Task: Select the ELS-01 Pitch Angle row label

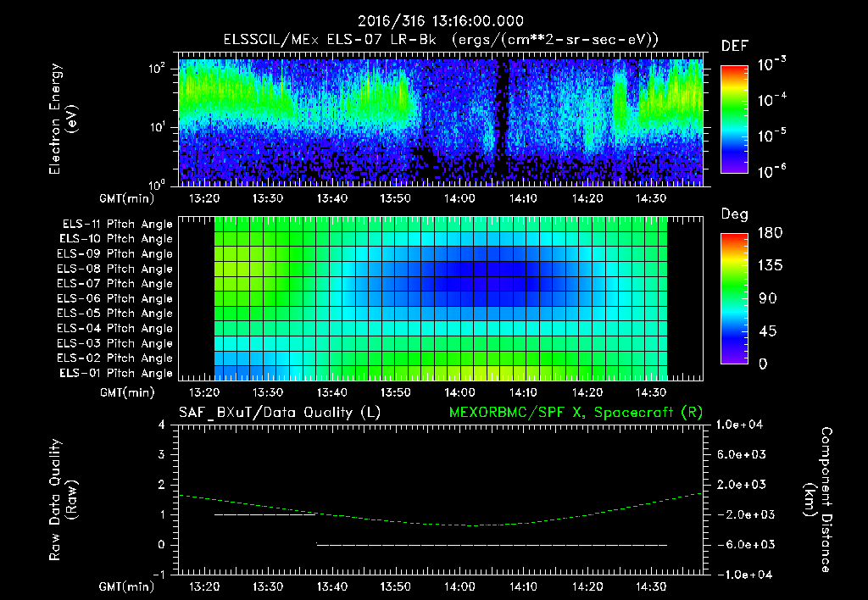Action: pyautogui.click(x=116, y=373)
